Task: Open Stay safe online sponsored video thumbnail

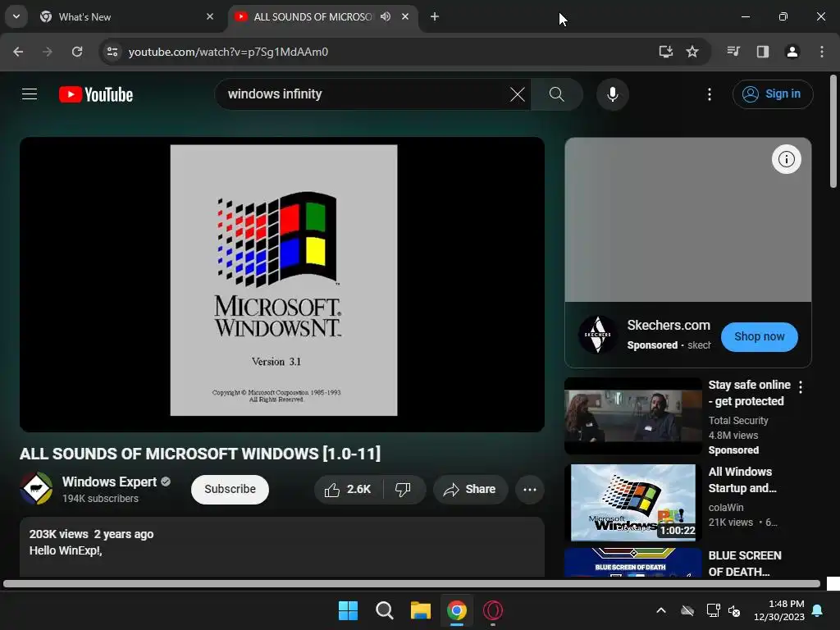Action: (x=632, y=416)
